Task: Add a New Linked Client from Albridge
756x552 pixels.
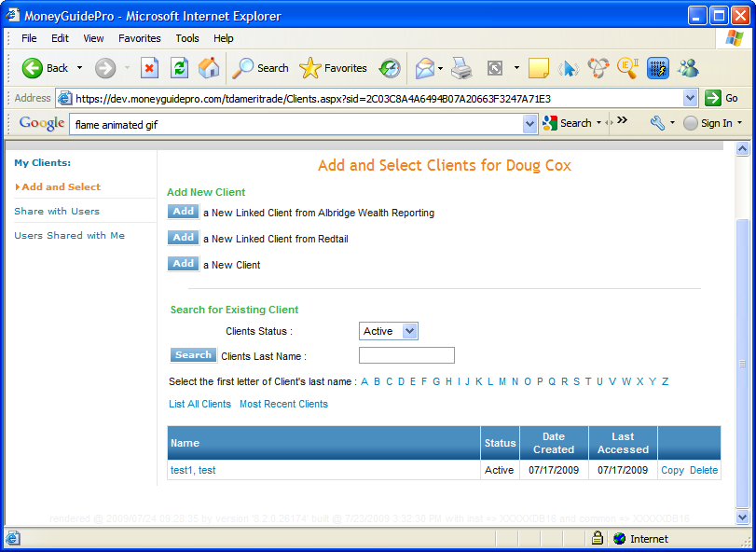Action: [x=184, y=212]
